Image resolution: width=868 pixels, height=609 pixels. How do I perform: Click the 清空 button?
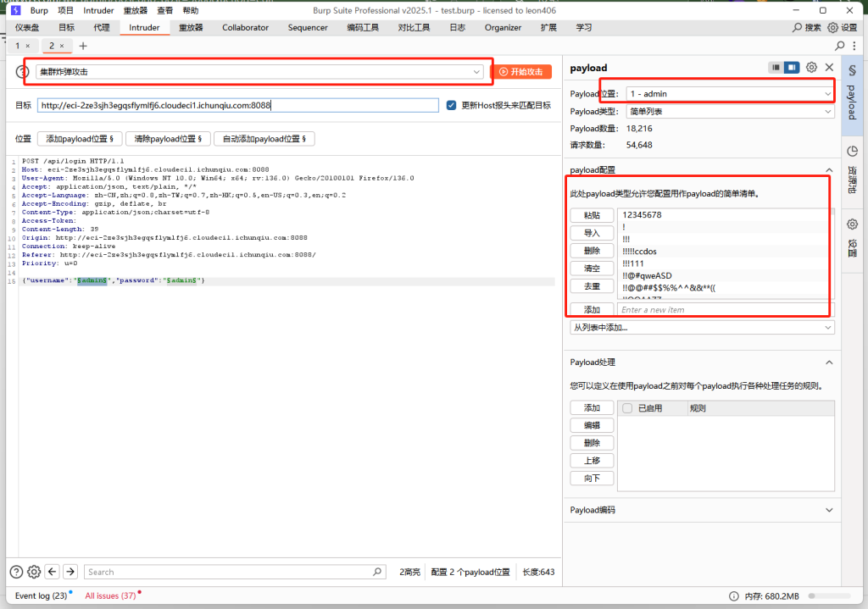pos(592,269)
